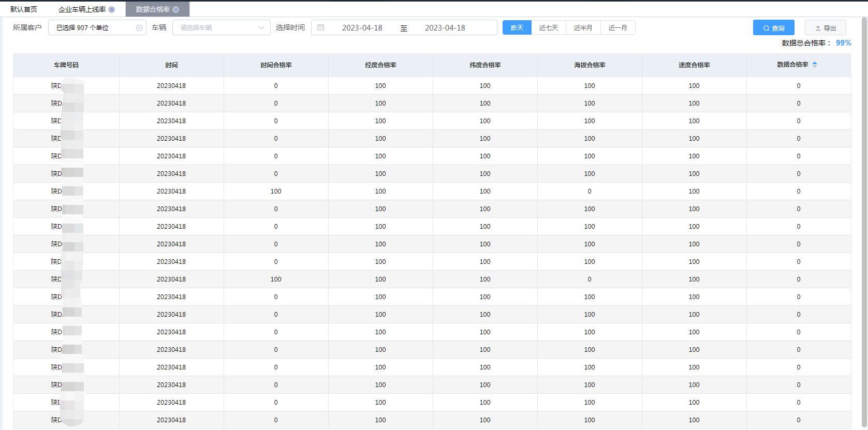
Task: Click the 查询 search button
Action: click(x=773, y=28)
